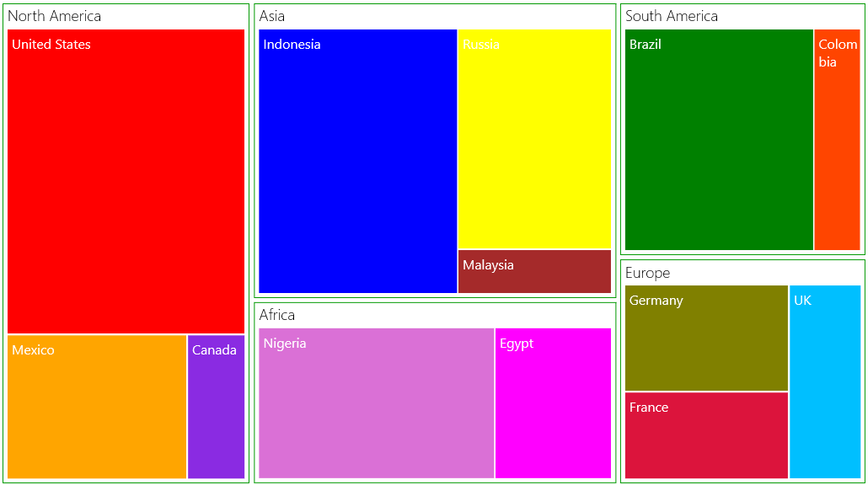The image size is (868, 485).
Task: Select the Canada purple tile
Action: click(x=216, y=407)
